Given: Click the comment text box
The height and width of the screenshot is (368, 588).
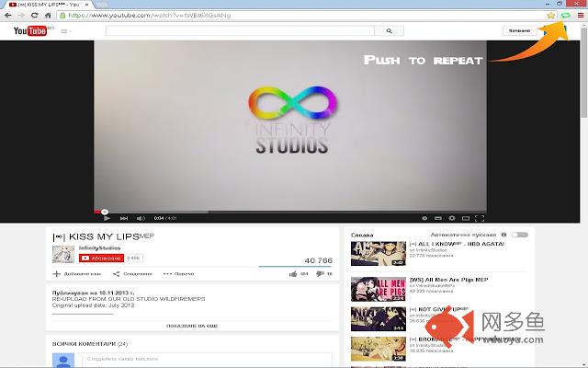Looking at the screenshot, I should coord(206,360).
